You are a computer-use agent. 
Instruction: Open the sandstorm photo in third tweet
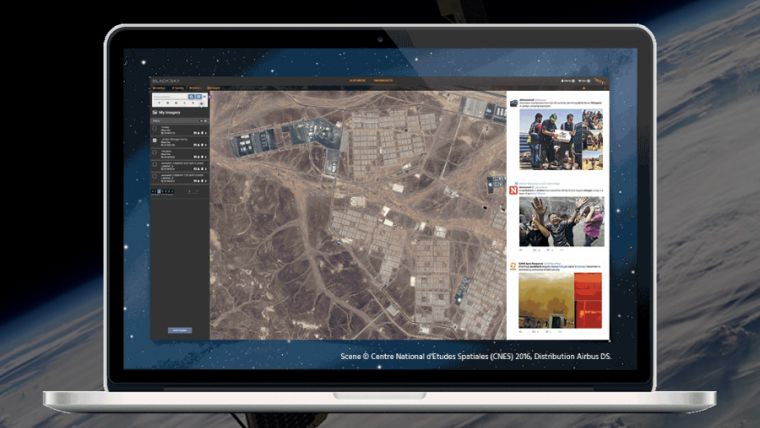(x=546, y=301)
